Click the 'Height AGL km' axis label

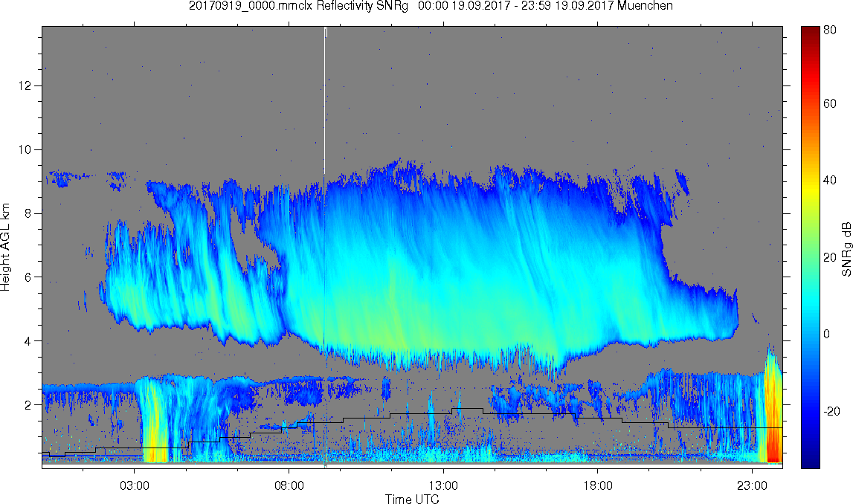pos(5,247)
